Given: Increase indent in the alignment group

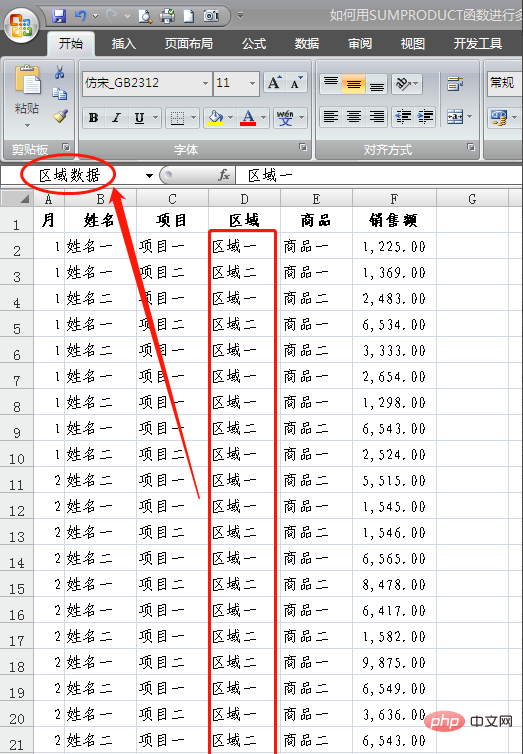Looking at the screenshot, I should pyautogui.click(x=424, y=117).
